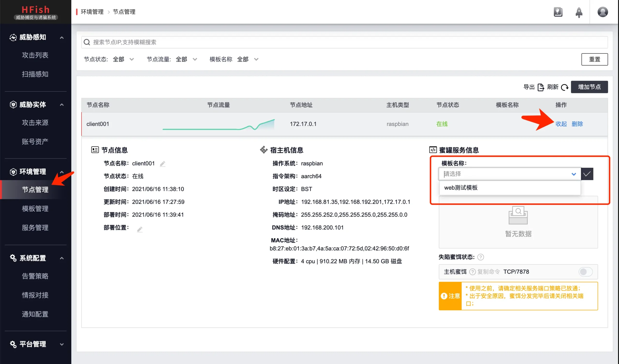The image size is (619, 364).
Task: Open the 模板名称 filter dropdown
Action: pos(248,59)
